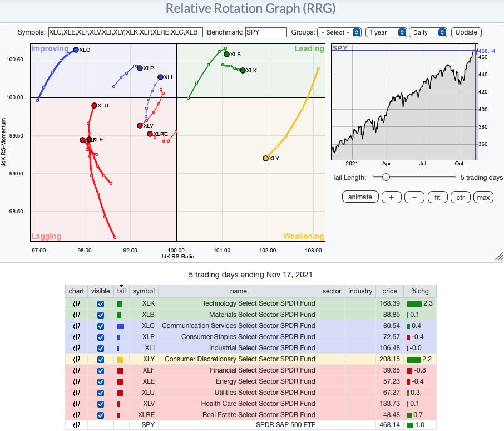Image resolution: width=504 pixels, height=431 pixels.
Task: Open the chart icon for XLP row
Action: (76, 337)
